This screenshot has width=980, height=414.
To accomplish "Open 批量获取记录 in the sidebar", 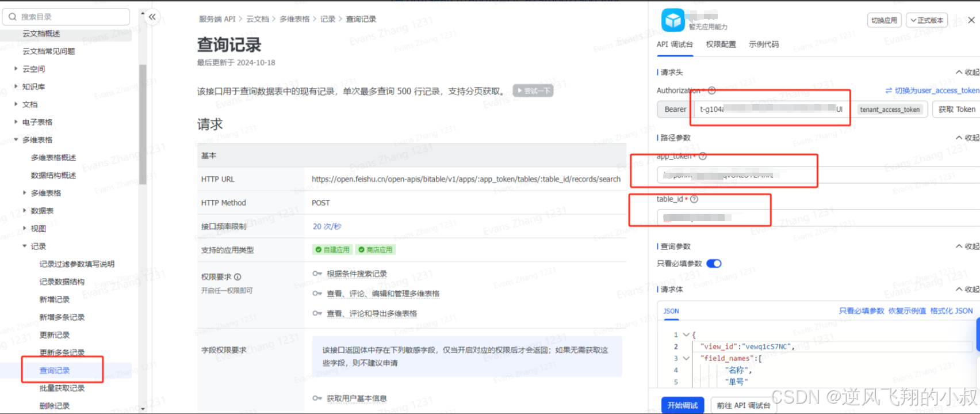I will pyautogui.click(x=62, y=388).
